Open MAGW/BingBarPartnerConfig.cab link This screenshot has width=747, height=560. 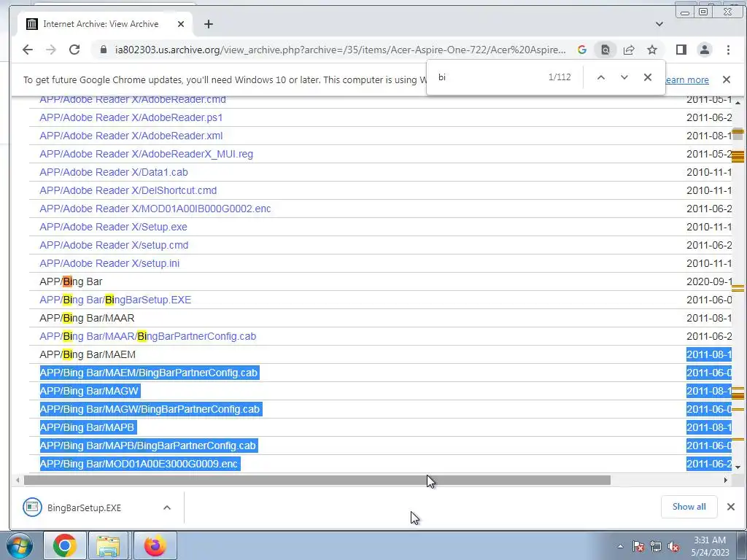[150, 409]
